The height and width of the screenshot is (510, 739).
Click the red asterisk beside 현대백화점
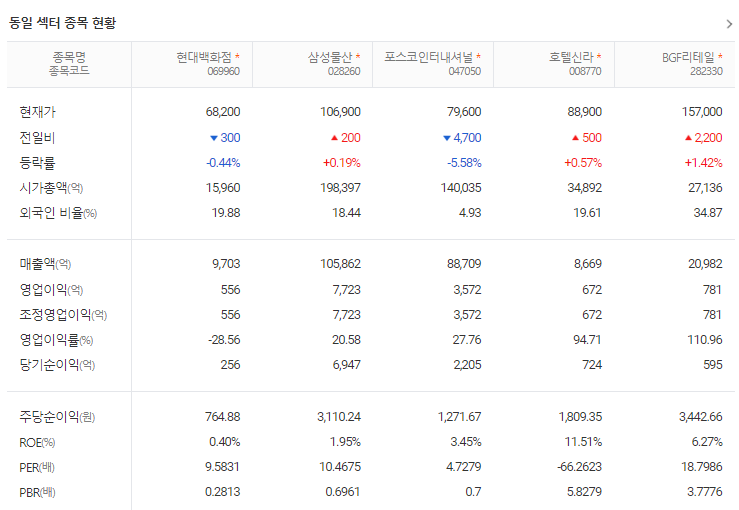[237, 57]
